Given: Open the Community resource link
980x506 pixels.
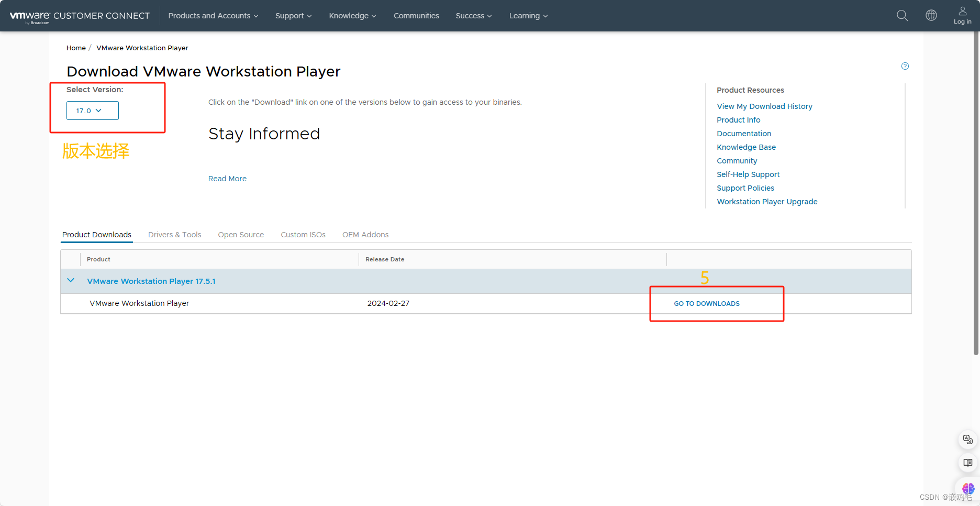Looking at the screenshot, I should (737, 161).
